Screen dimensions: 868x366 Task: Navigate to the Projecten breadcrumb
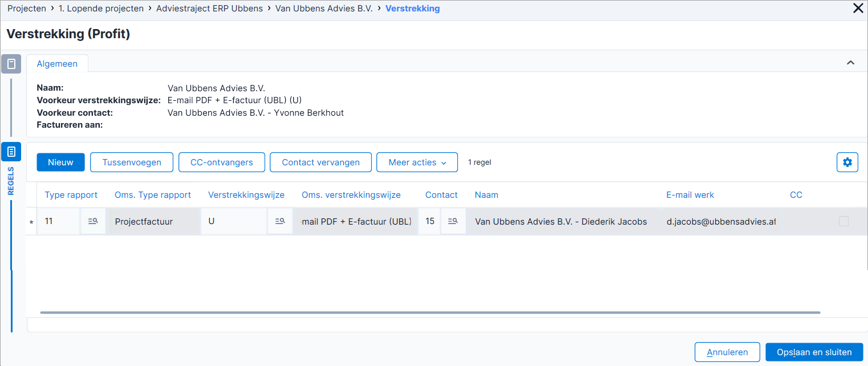click(27, 9)
